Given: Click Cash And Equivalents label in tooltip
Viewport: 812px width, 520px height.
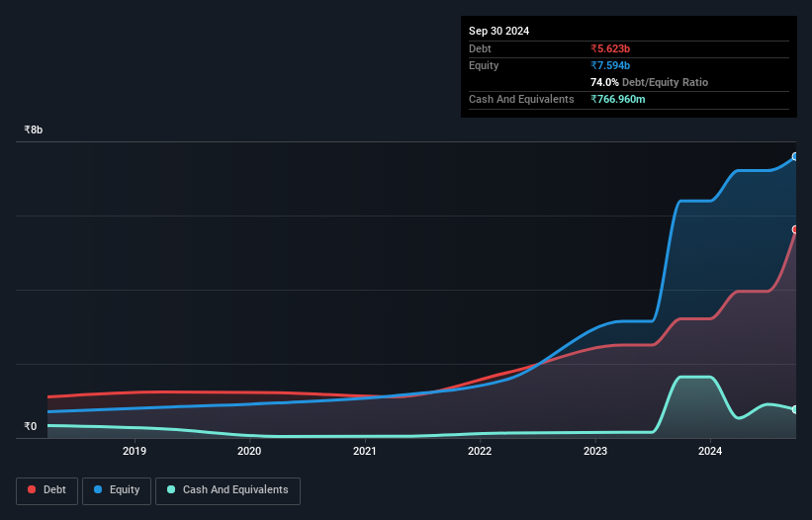Looking at the screenshot, I should (x=521, y=99).
